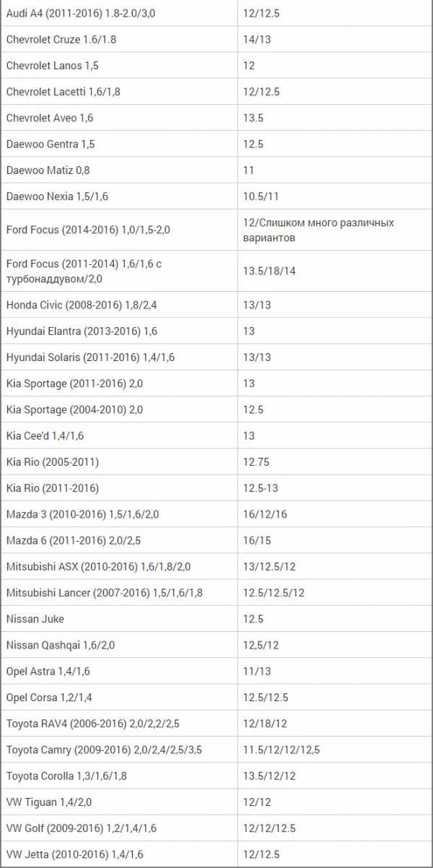The height and width of the screenshot is (868, 433).
Task: Click the Mitsubishi Lancer (2007-2016) entry
Action: pyautogui.click(x=105, y=593)
